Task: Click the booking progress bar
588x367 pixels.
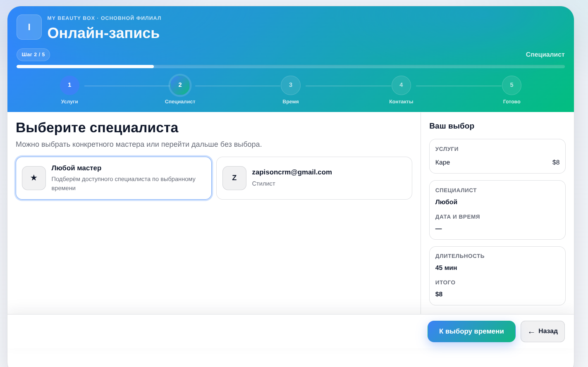Action: pos(290,67)
